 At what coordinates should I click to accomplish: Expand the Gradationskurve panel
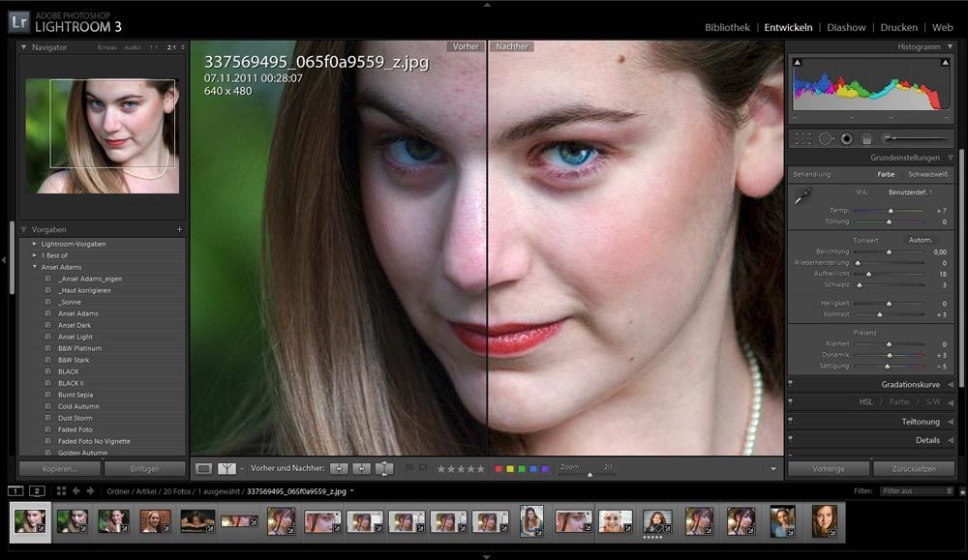(951, 384)
